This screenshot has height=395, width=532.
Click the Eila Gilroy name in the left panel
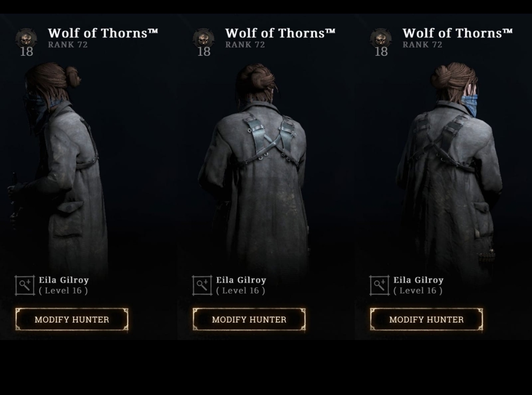click(64, 280)
